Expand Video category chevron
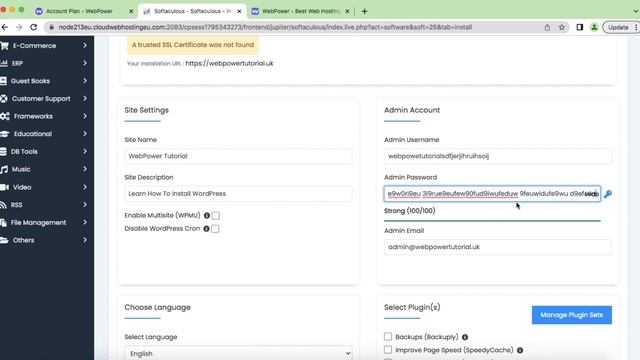 [x=85, y=187]
